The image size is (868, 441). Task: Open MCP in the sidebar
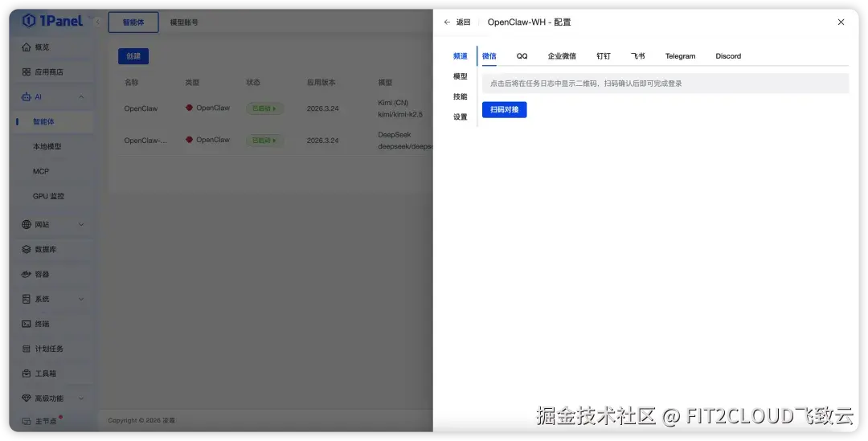click(41, 172)
